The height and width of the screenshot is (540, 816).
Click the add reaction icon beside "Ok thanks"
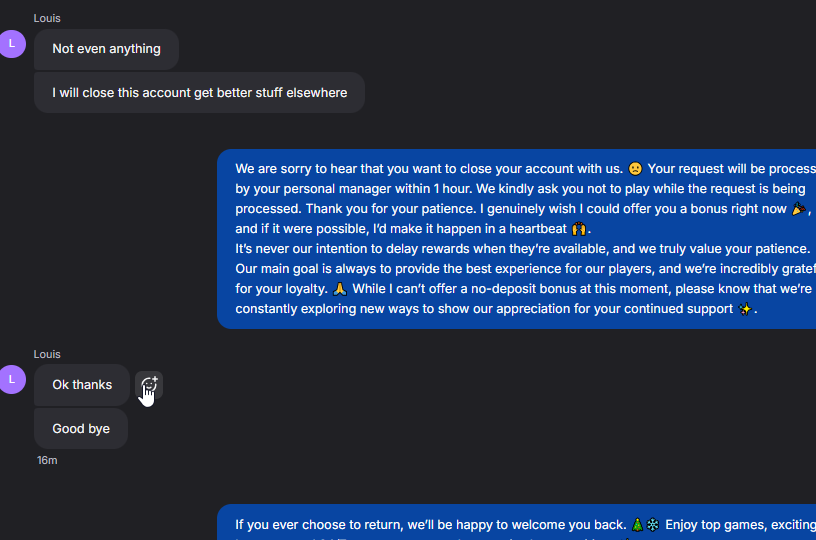[149, 384]
